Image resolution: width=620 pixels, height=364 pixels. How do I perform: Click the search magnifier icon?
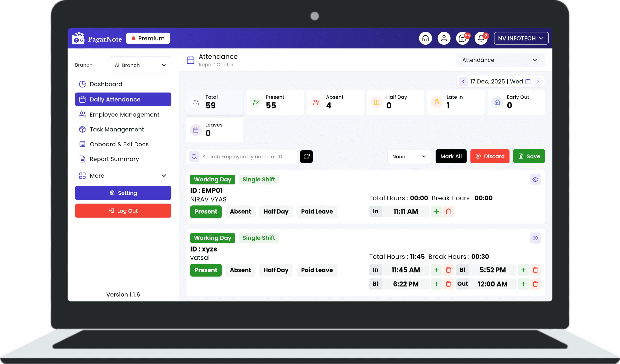point(194,156)
